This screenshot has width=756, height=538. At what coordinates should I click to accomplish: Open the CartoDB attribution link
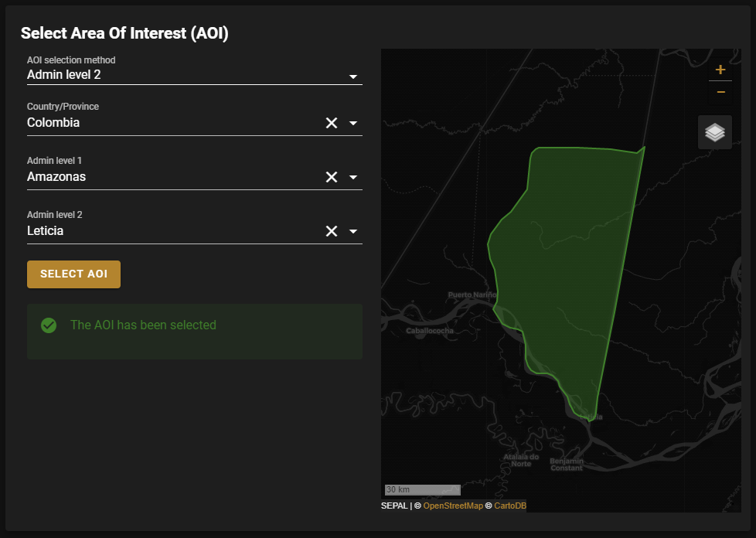pyautogui.click(x=510, y=506)
